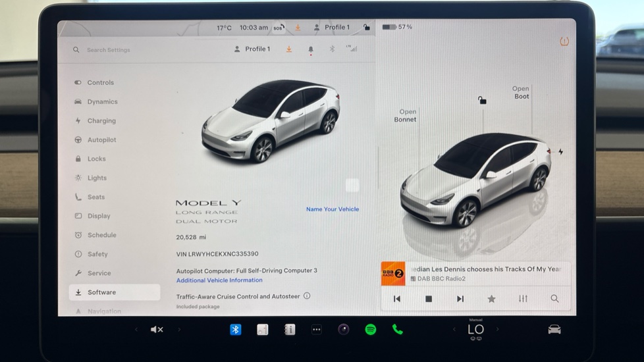Tap the car icon in bottom bar
Screen dimensions: 644x362
(x=554, y=329)
